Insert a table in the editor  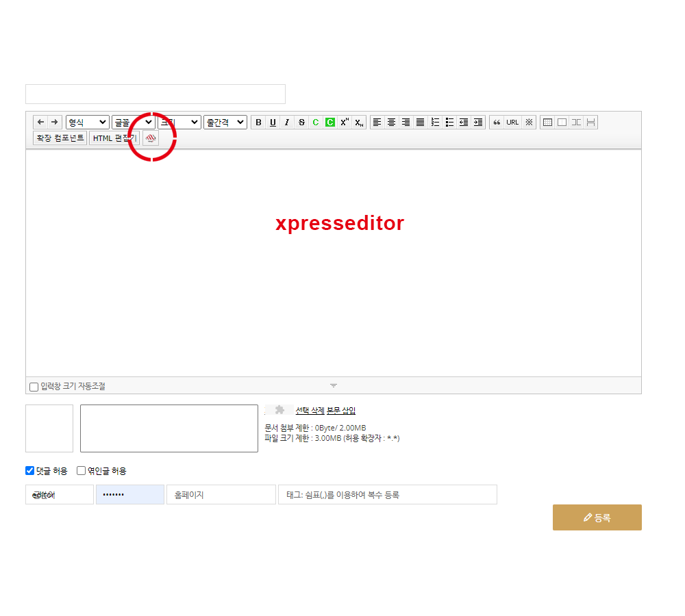click(x=547, y=123)
